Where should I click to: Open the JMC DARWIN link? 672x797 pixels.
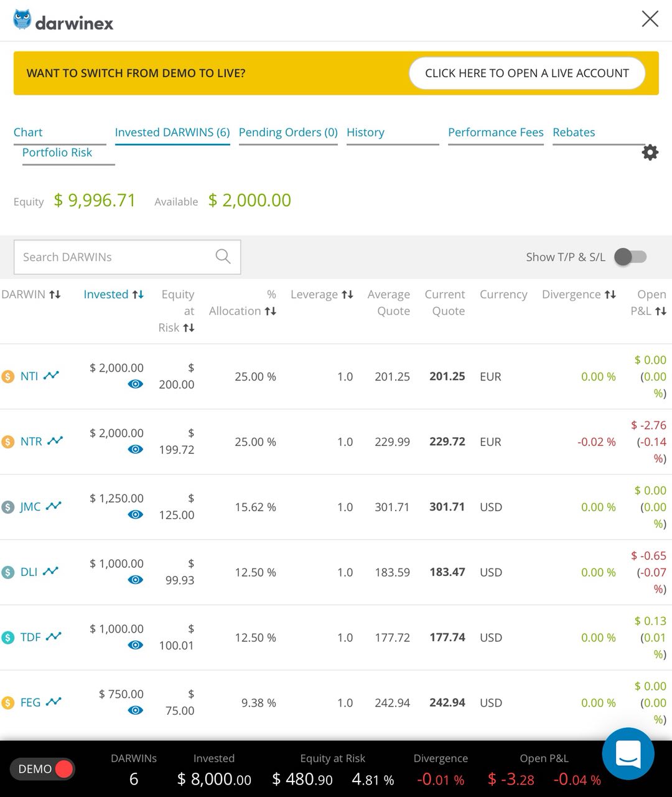click(30, 507)
